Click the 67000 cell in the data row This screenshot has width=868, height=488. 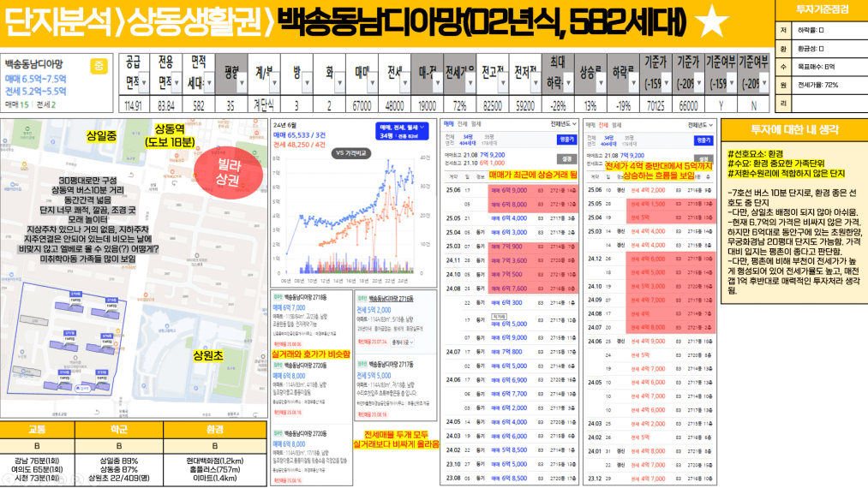pos(362,105)
